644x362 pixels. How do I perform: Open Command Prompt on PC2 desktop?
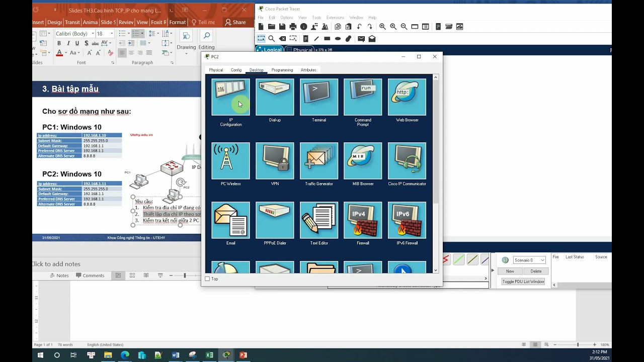click(x=363, y=97)
